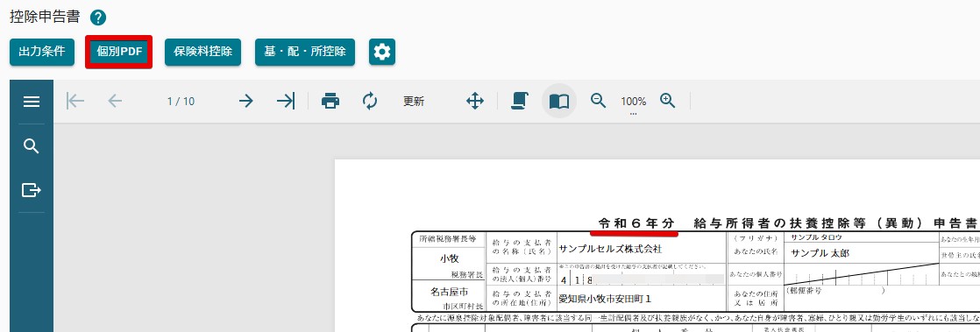The height and width of the screenshot is (332, 980).
Task: Jump to last page arrow
Action: [x=286, y=101]
